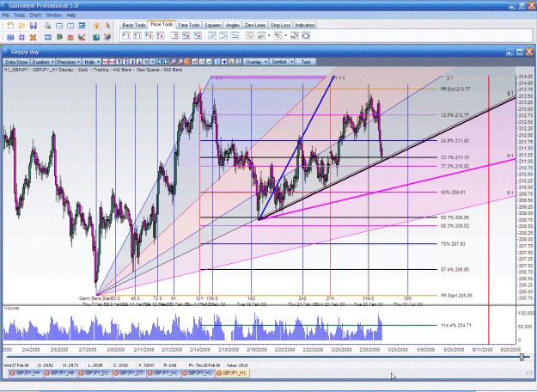Switch to the Angles tab
The width and height of the screenshot is (537, 392).
(x=233, y=25)
